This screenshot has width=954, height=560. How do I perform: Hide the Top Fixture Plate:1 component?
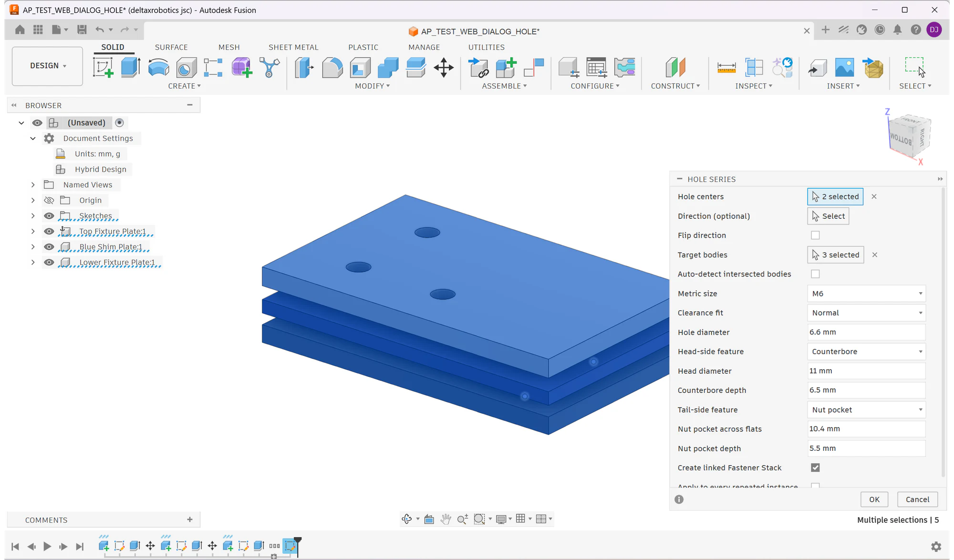point(49,232)
